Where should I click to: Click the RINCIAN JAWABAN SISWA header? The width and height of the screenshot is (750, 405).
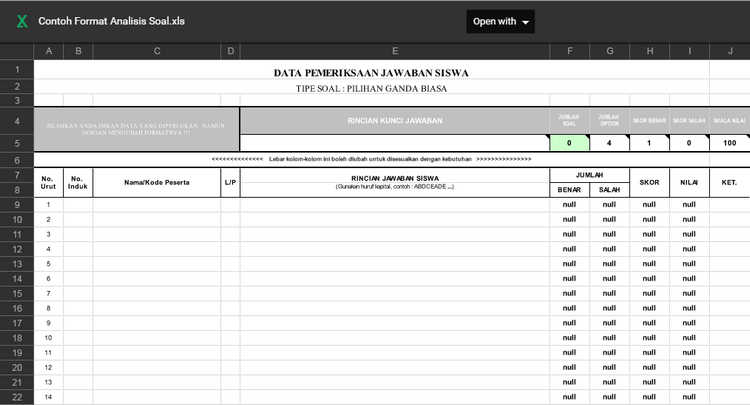(395, 182)
